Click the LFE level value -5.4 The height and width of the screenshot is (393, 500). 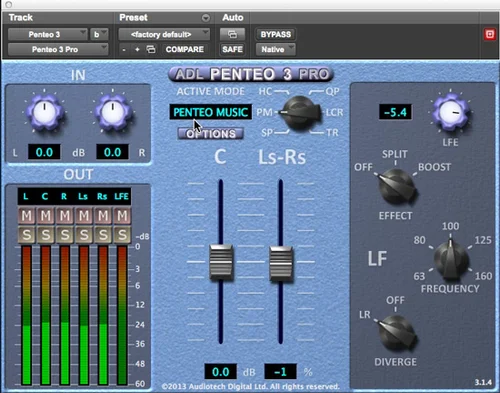click(x=395, y=112)
